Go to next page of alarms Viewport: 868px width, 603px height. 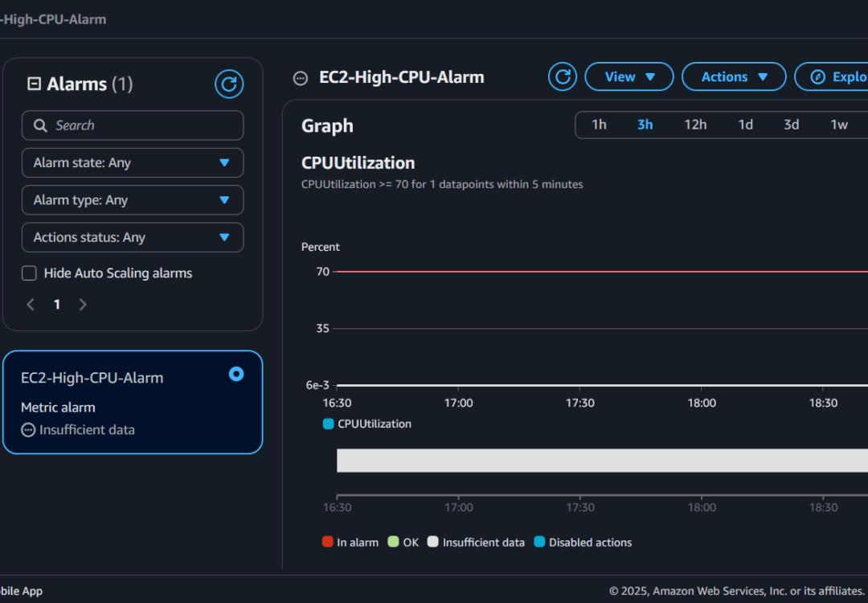[83, 304]
